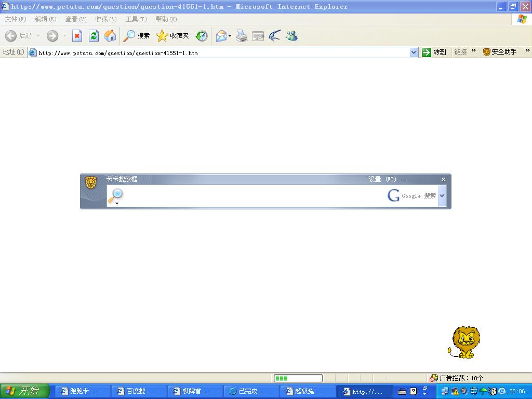The width and height of the screenshot is (532, 399).
Task: Click the 卡卡 search text input field
Action: tap(255, 195)
